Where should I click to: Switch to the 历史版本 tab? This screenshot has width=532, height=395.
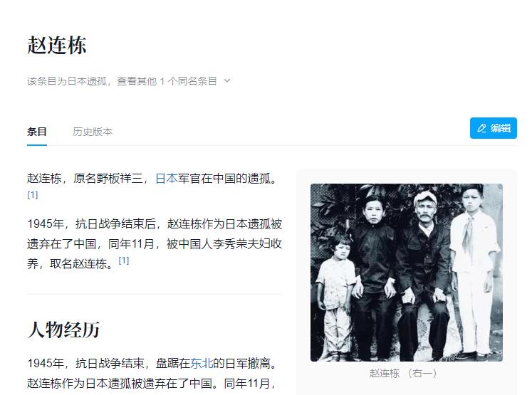click(x=93, y=132)
